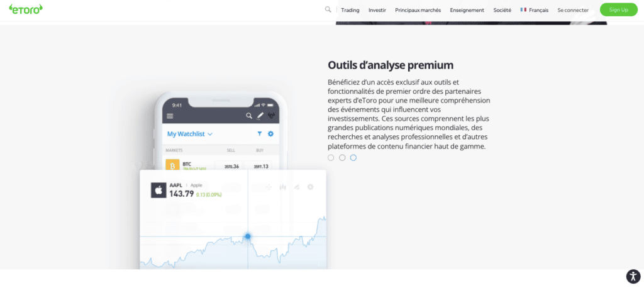Open the Français language selector
The width and height of the screenshot is (644, 288).
tap(534, 10)
